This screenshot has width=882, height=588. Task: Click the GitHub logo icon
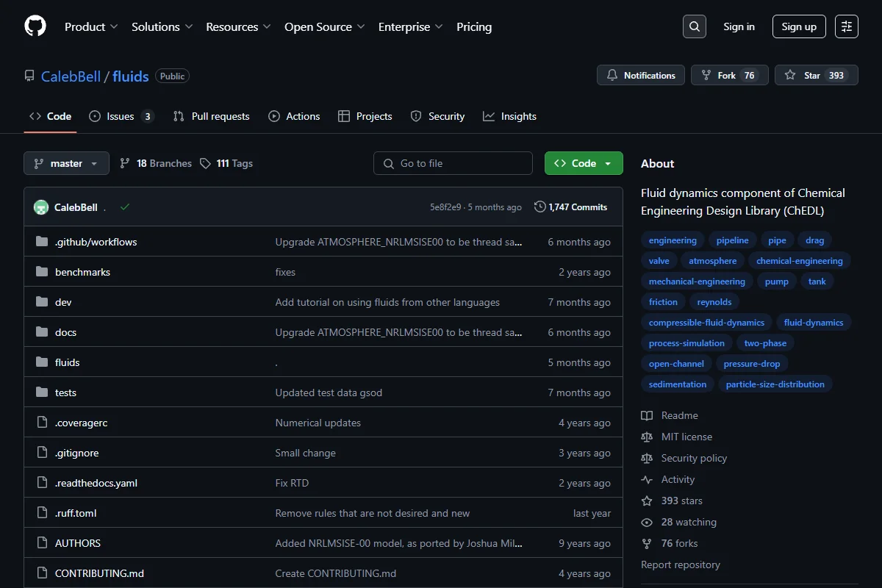click(x=35, y=26)
